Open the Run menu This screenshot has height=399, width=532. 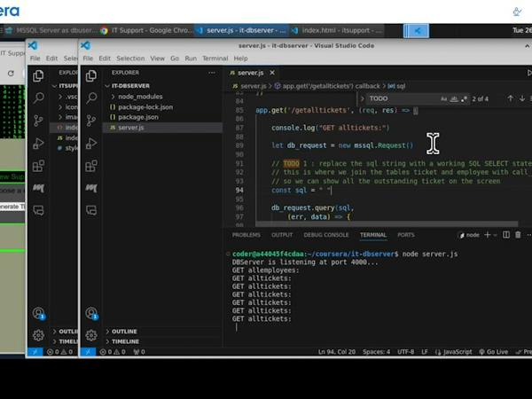tap(191, 59)
